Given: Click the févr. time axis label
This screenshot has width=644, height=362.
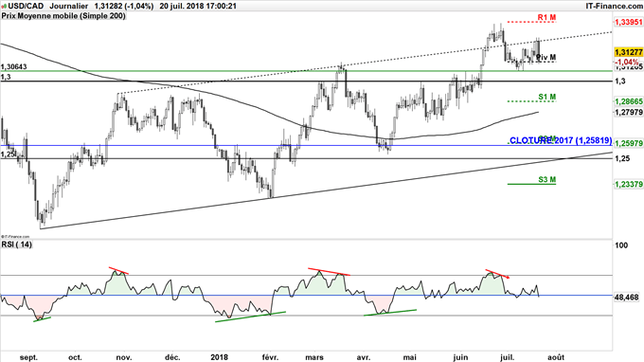Looking at the screenshot, I should tap(269, 357).
